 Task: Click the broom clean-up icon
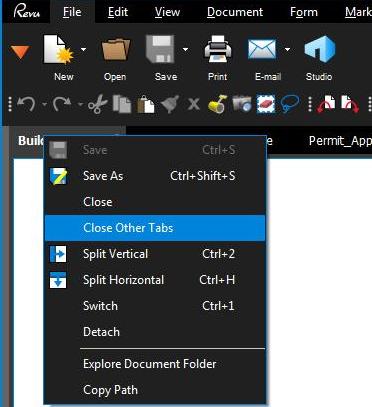tap(169, 104)
